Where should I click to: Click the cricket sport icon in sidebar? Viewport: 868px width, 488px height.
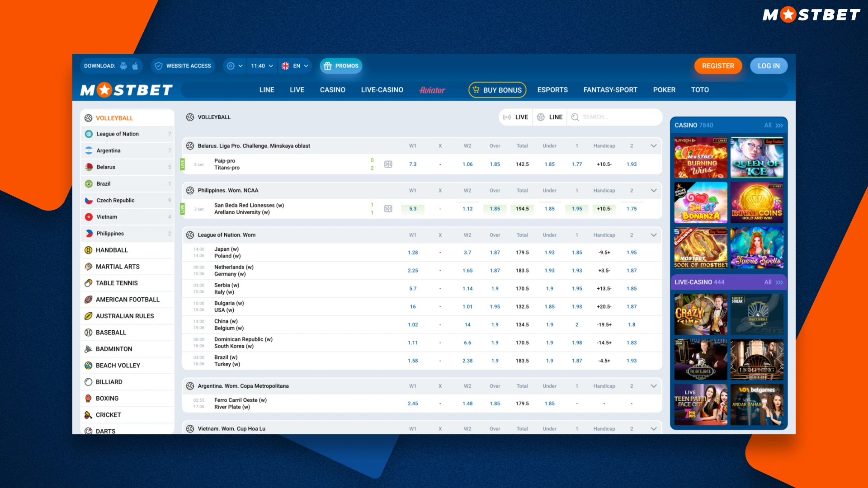point(89,415)
